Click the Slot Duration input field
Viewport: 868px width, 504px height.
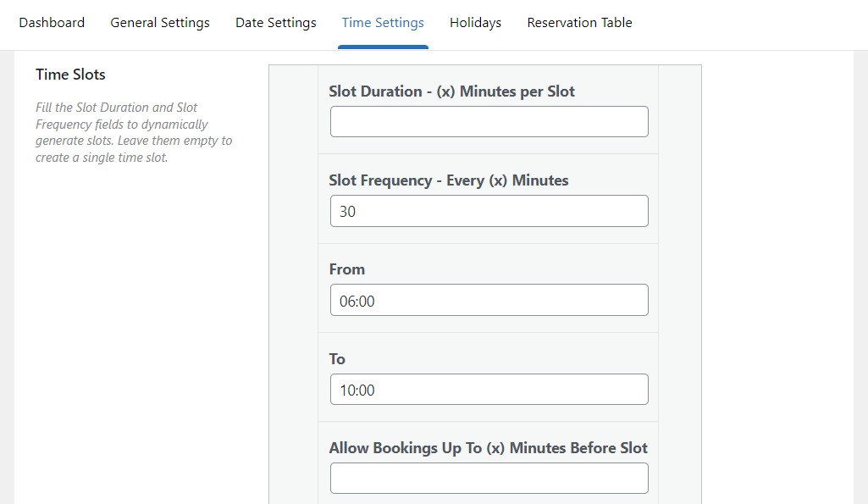[x=489, y=121]
